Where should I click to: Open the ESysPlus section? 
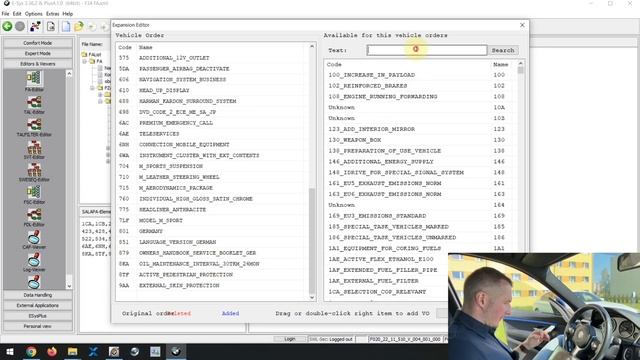coord(38,316)
